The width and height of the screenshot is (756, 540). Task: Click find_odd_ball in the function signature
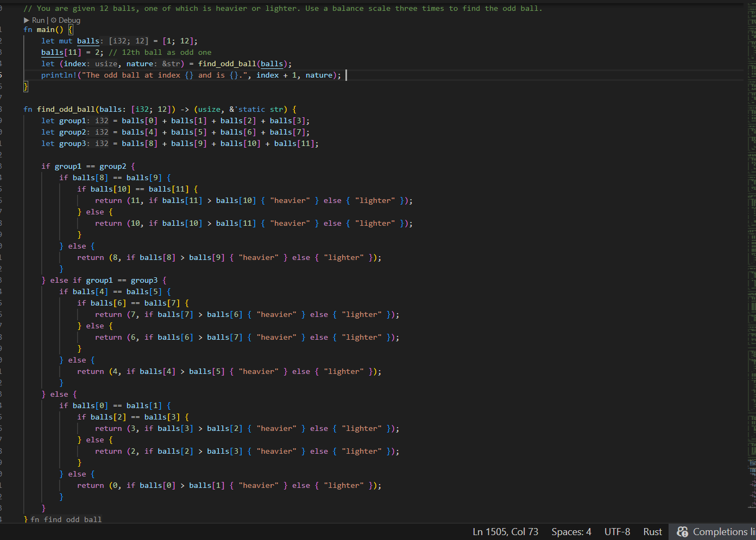tap(66, 110)
